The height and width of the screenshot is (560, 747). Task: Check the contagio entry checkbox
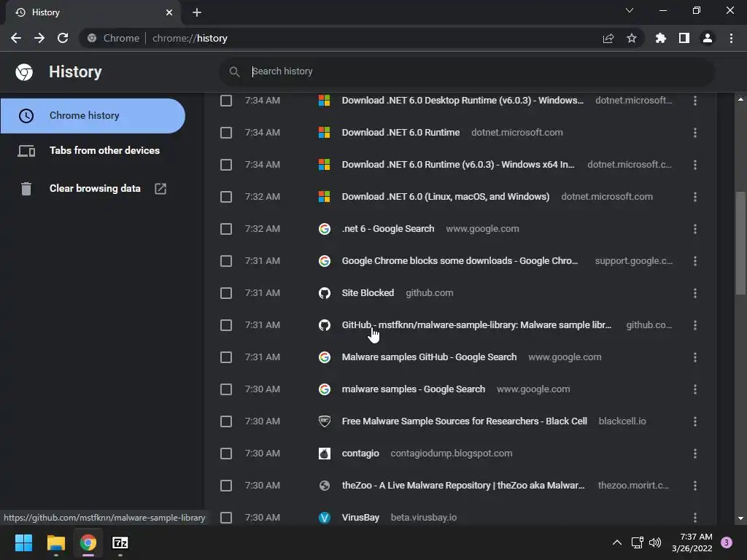tap(226, 454)
